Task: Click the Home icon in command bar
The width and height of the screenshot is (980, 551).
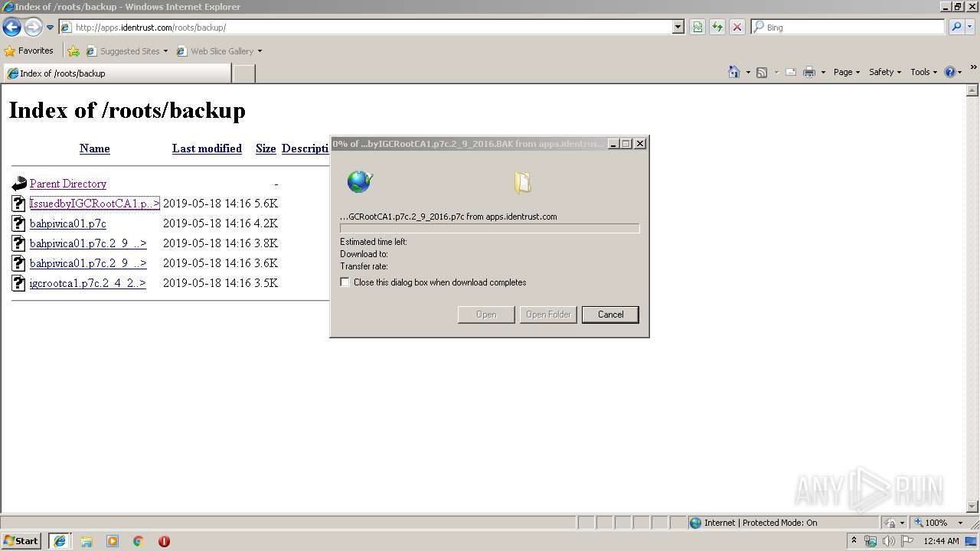Action: coord(734,72)
